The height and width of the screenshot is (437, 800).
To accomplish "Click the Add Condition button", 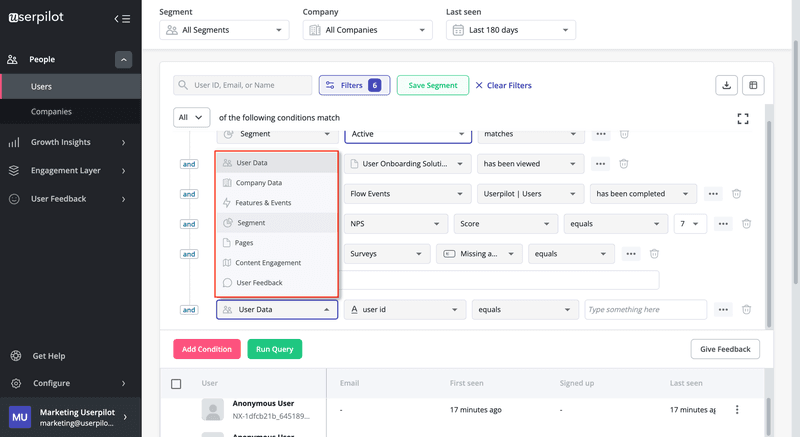I will click(x=207, y=349).
